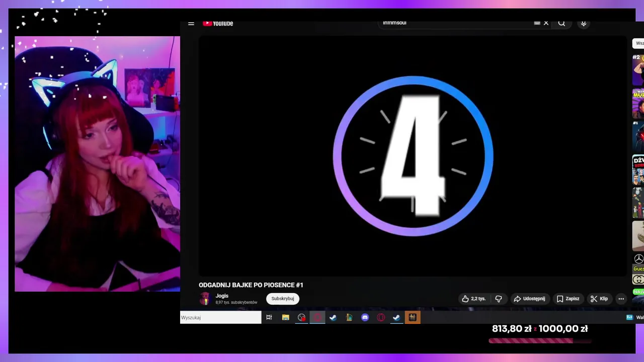
Task: Open the Mercedes logo Guess thumbnail
Action: coord(638,269)
